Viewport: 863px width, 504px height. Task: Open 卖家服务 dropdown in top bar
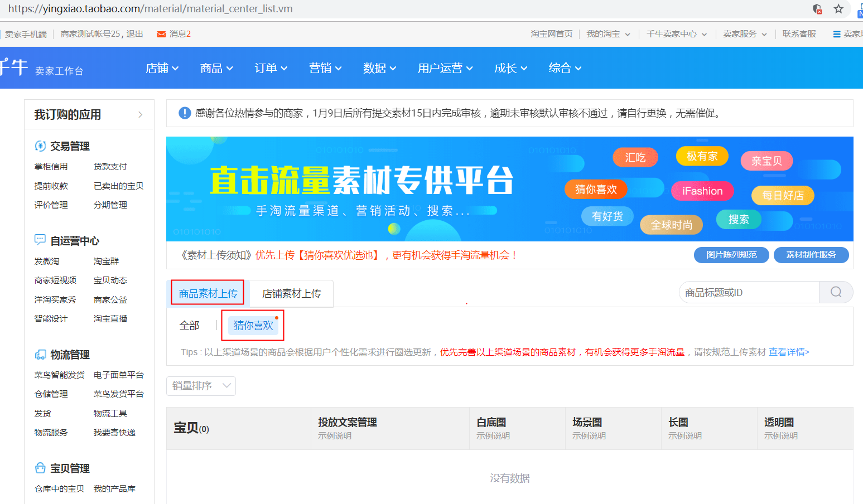745,34
